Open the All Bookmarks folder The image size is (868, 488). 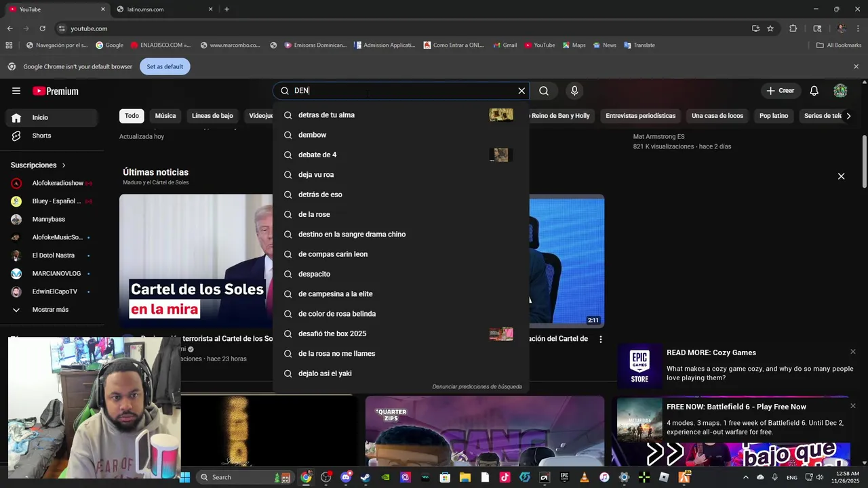(x=839, y=45)
